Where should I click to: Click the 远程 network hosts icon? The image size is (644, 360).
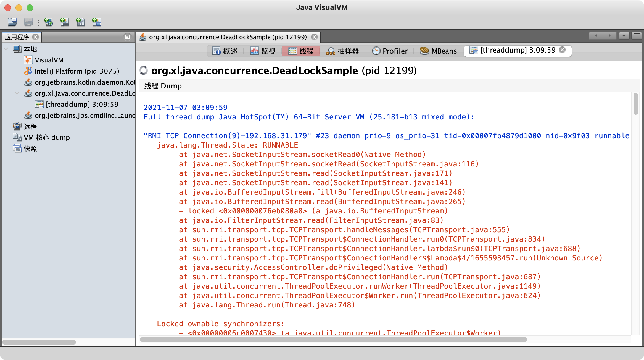click(x=17, y=126)
